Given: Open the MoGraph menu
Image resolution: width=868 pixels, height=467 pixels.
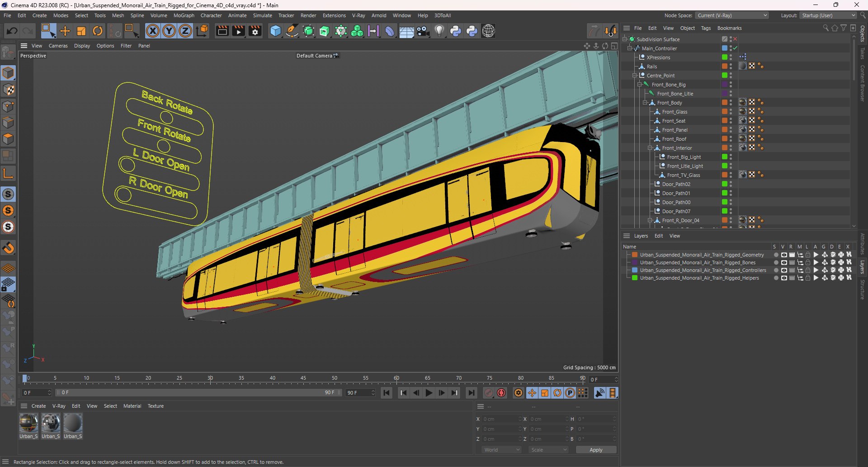Looking at the screenshot, I should pos(184,15).
